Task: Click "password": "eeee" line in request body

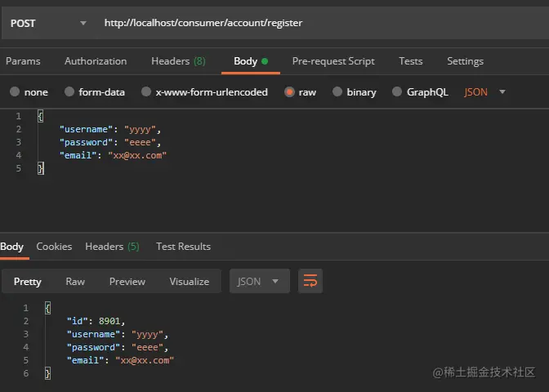Action: (x=110, y=142)
